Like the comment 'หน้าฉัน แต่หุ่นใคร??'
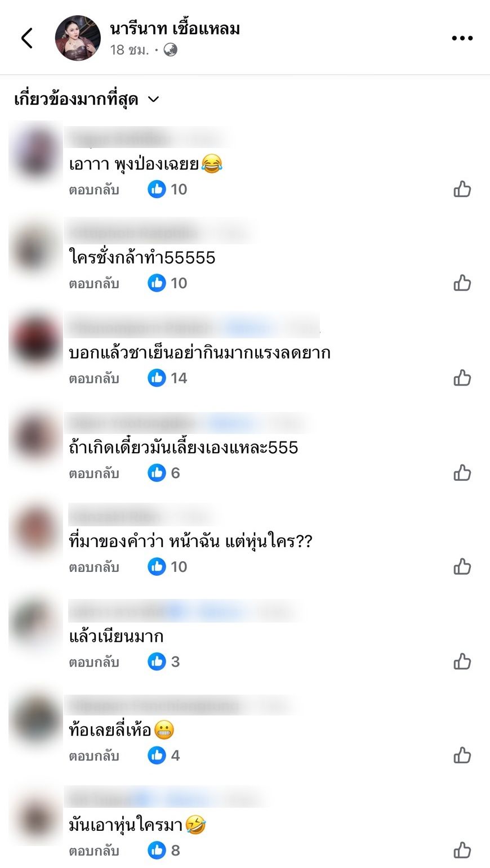Viewport: 490px width, 868px height. pos(462,566)
